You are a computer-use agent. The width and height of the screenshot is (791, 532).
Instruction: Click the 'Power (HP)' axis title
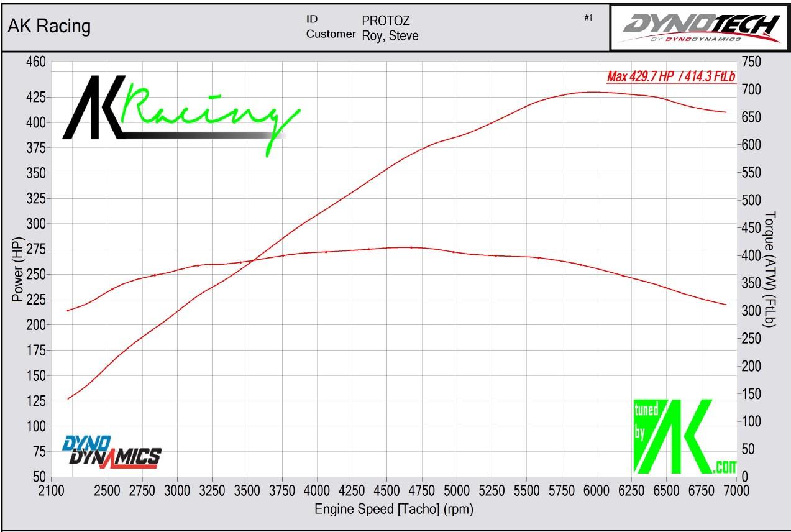click(17, 270)
